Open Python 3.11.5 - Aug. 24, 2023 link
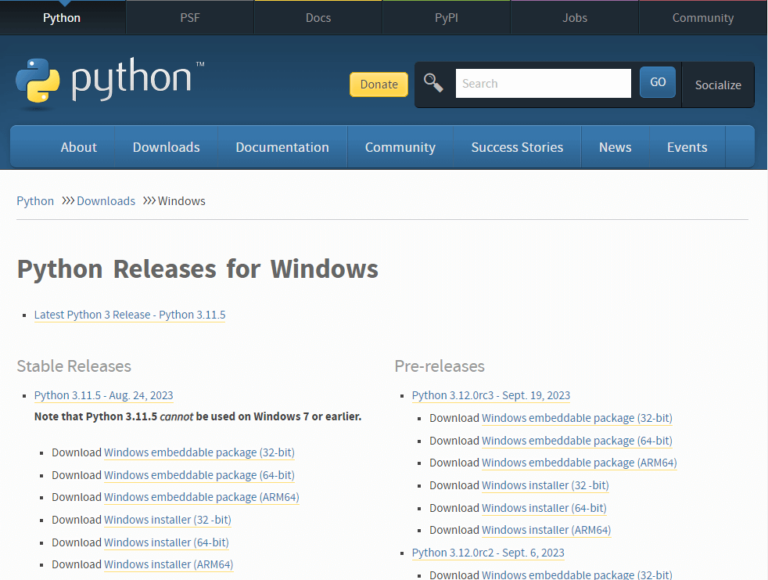Image resolution: width=768 pixels, height=580 pixels. coord(103,395)
